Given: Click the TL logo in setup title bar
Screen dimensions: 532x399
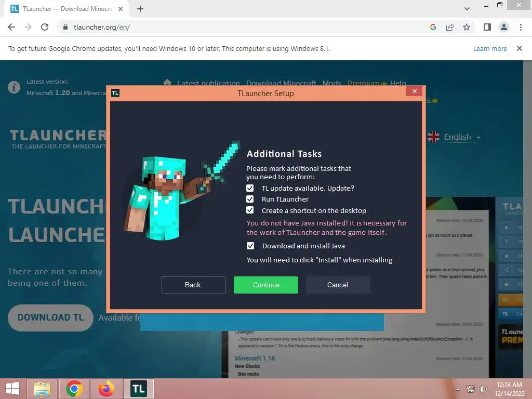Looking at the screenshot, I should [x=115, y=93].
